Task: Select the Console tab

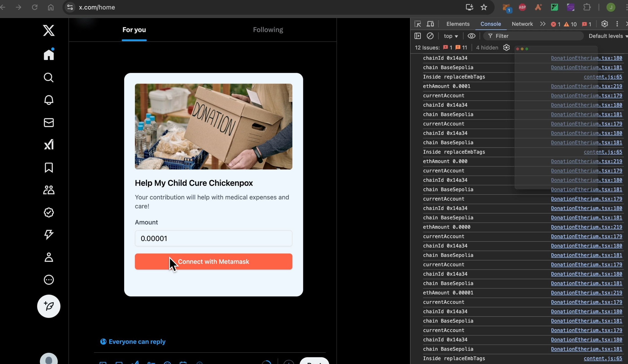Action: tap(491, 24)
